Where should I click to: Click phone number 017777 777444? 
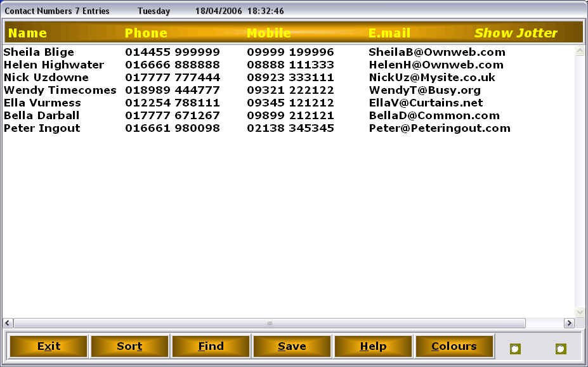[x=173, y=77]
